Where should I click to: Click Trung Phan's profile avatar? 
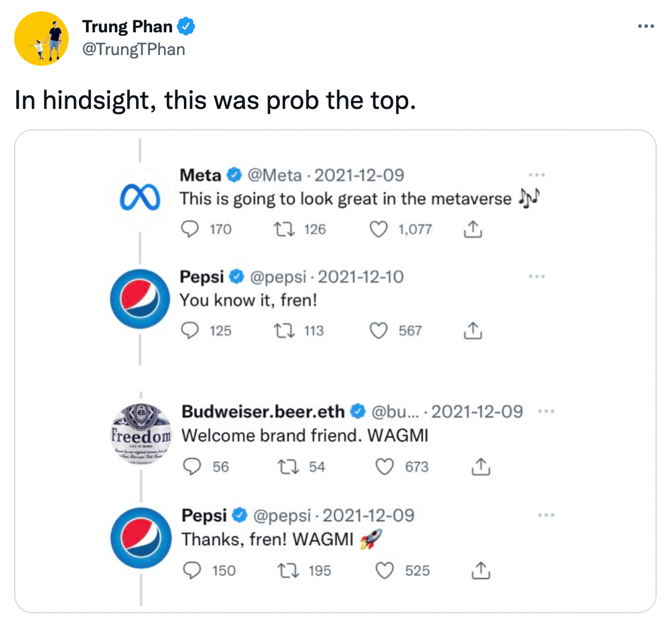[x=41, y=39]
